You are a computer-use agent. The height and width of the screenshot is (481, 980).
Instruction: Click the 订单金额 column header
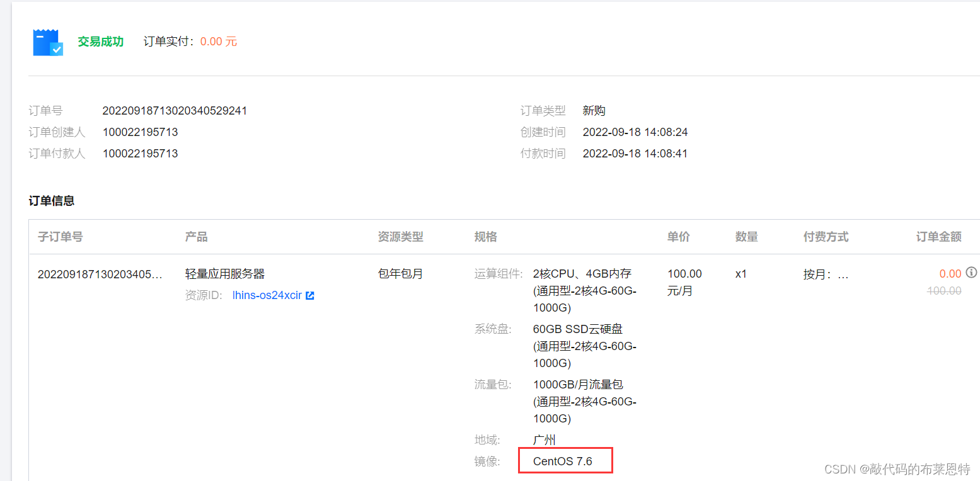coord(939,237)
